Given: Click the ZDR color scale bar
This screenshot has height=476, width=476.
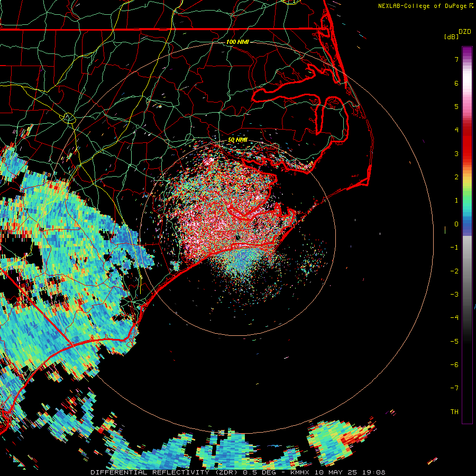Looking at the screenshot, I should [x=467, y=235].
